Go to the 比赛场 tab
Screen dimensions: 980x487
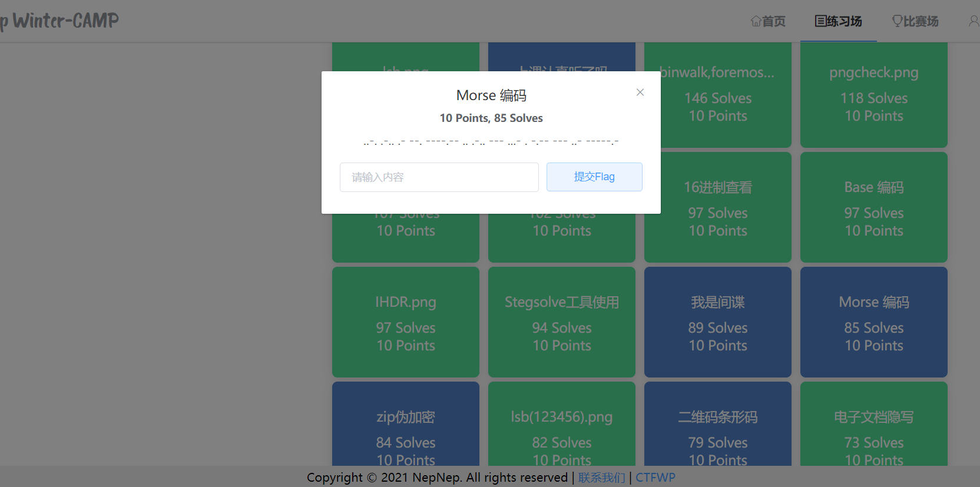coord(915,22)
